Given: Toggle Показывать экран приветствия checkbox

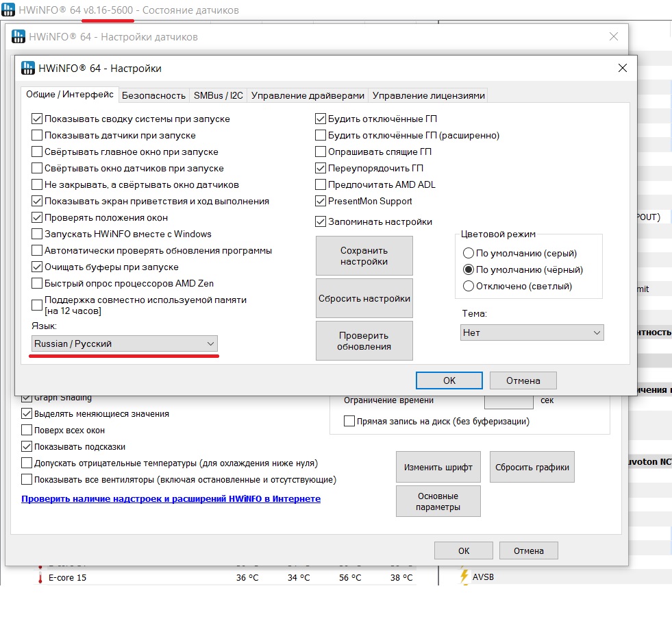Looking at the screenshot, I should 37,201.
